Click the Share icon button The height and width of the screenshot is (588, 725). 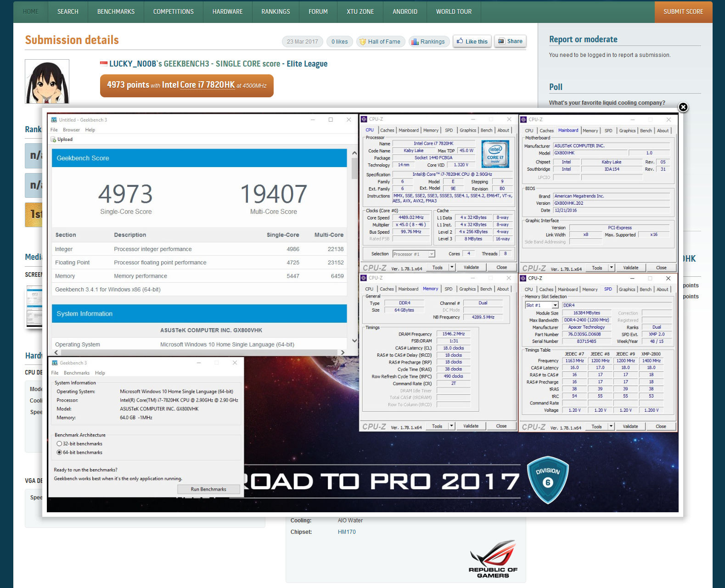(501, 41)
